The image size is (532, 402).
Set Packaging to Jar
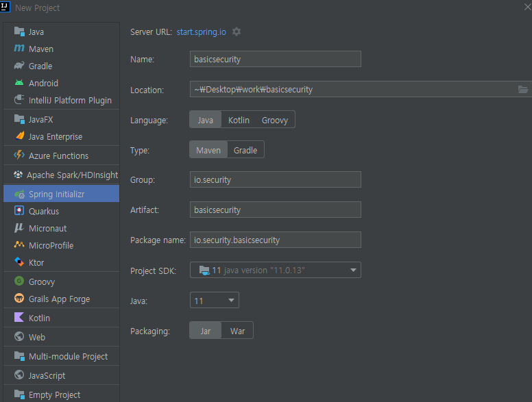205,331
